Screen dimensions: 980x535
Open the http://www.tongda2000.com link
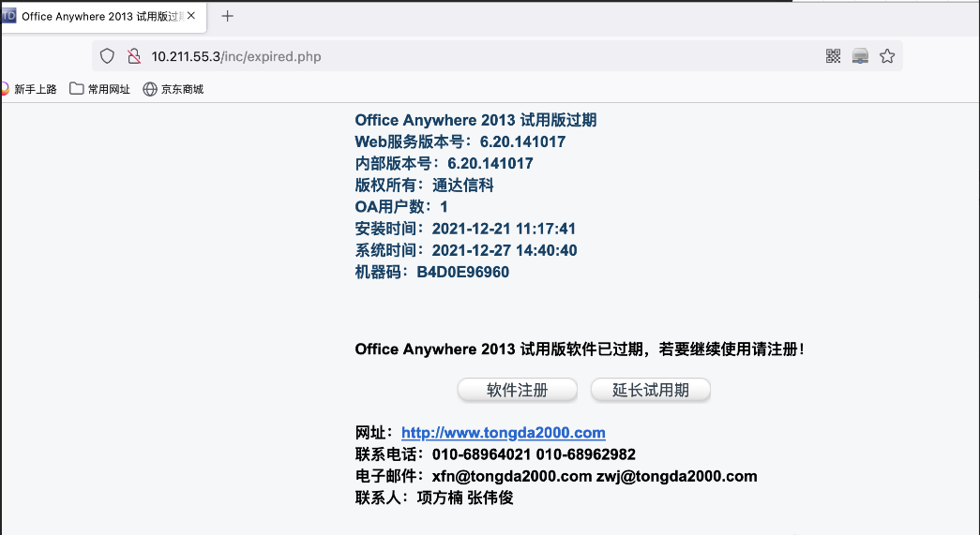click(x=503, y=433)
